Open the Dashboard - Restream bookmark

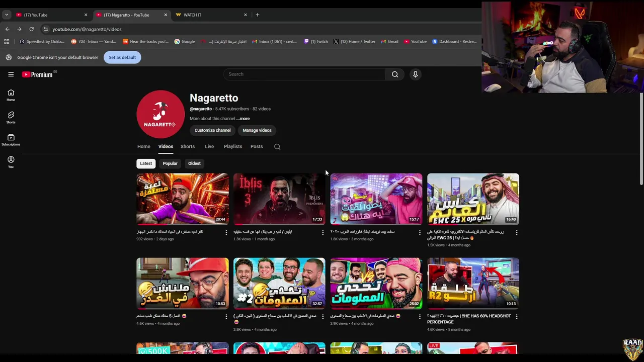click(x=454, y=42)
